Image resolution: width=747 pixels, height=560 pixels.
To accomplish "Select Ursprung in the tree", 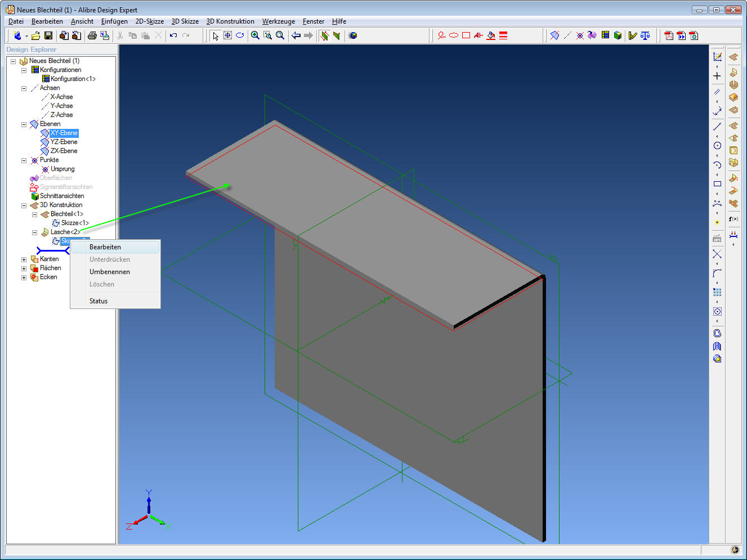I will 62,169.
